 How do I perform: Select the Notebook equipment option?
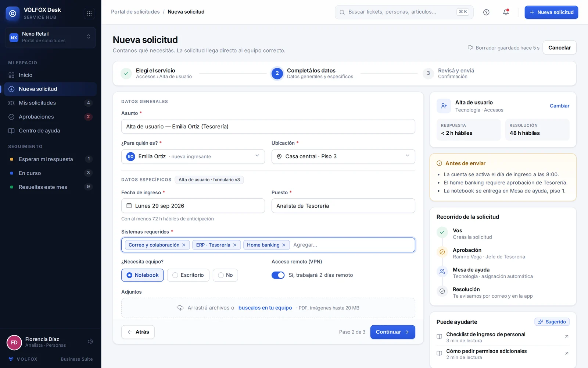(x=143, y=275)
